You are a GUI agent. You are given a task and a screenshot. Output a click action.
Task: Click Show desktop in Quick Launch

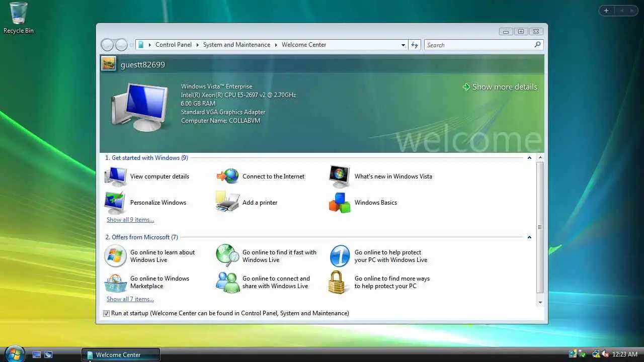(x=37, y=354)
